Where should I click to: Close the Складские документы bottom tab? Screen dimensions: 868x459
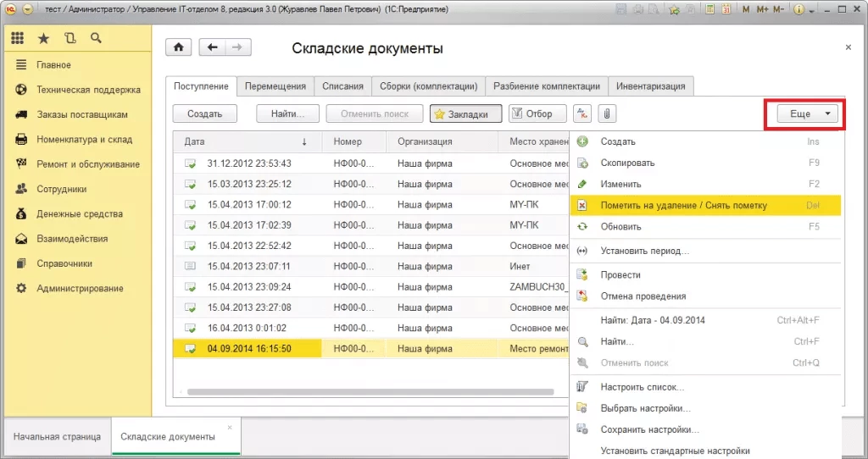coord(230,428)
